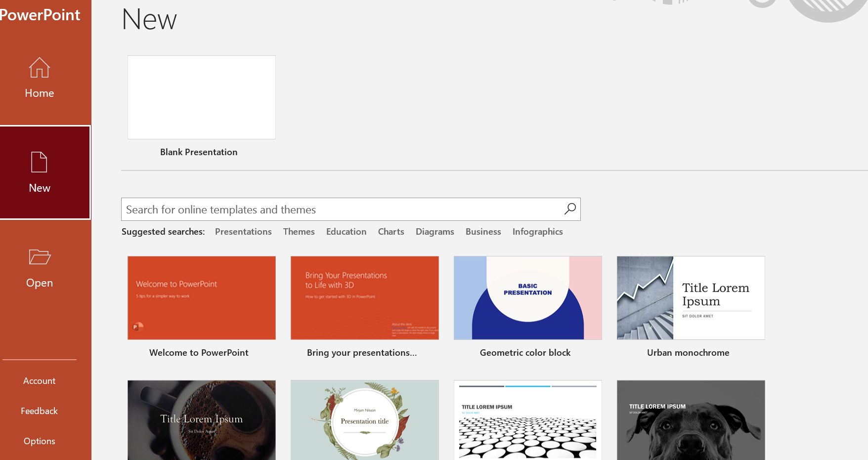The image size is (868, 460).
Task: Select the Blank Presentation thumbnail
Action: pyautogui.click(x=202, y=97)
